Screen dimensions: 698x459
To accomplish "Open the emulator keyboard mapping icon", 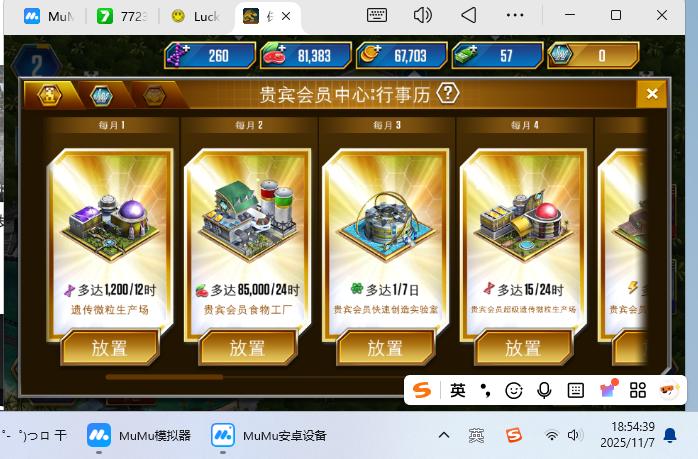I will (x=377, y=16).
